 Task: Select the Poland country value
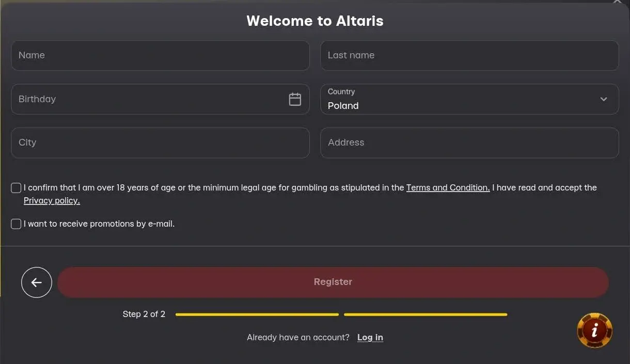tap(343, 106)
